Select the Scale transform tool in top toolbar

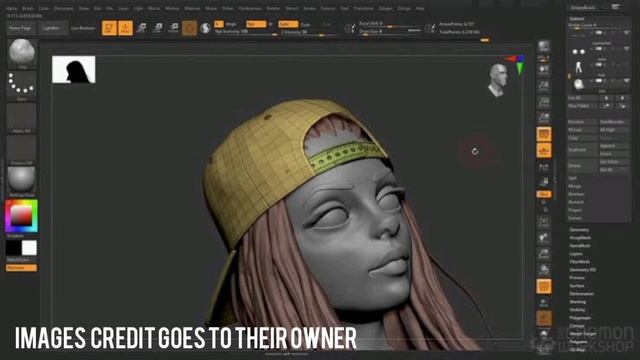(x=158, y=28)
